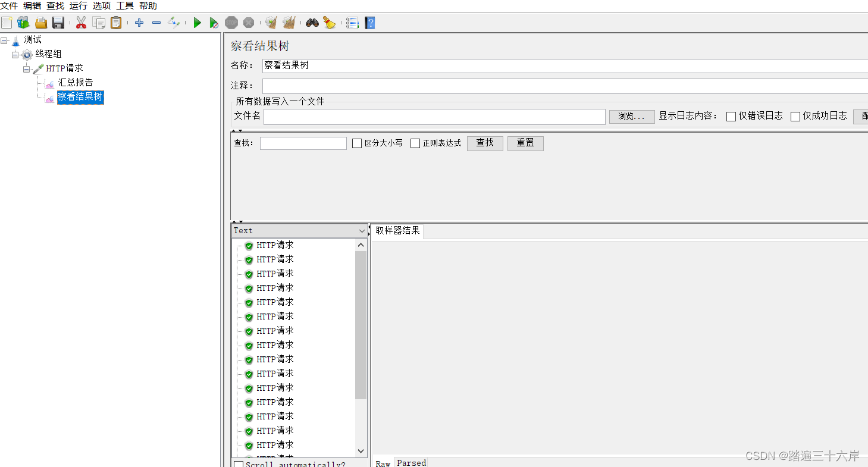Expand all nodes with the plus icon
This screenshot has height=467, width=868.
139,23
